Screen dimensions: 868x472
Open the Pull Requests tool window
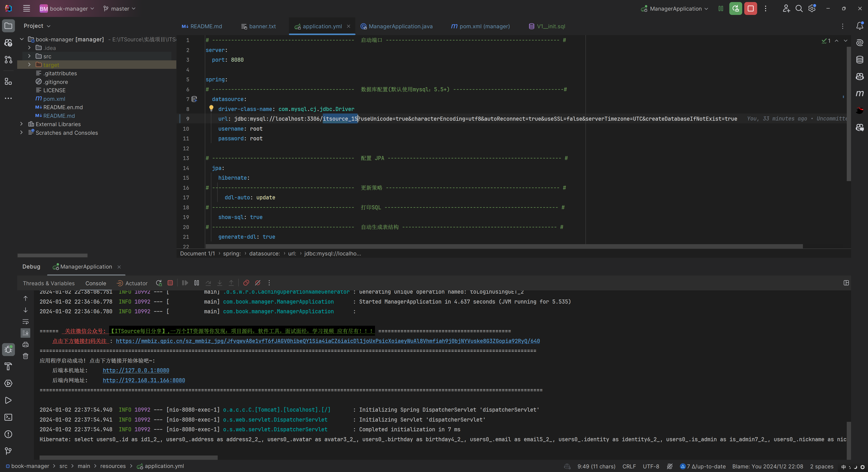coord(8,60)
